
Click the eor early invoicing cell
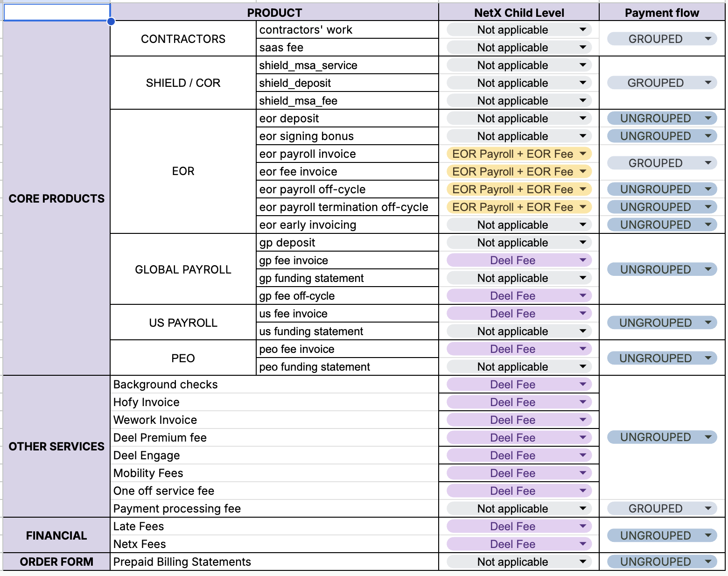click(x=347, y=225)
